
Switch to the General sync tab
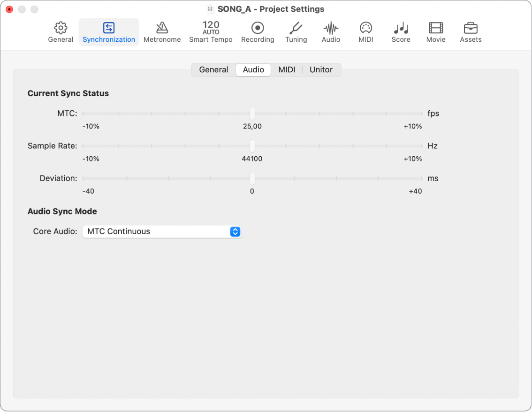click(x=213, y=70)
